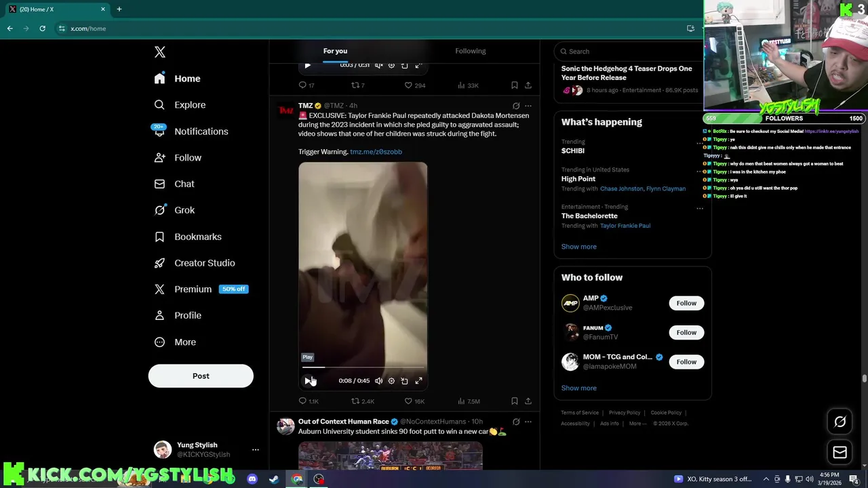View TMZ post analytics 7.5M
868x488 pixels.
tap(469, 401)
